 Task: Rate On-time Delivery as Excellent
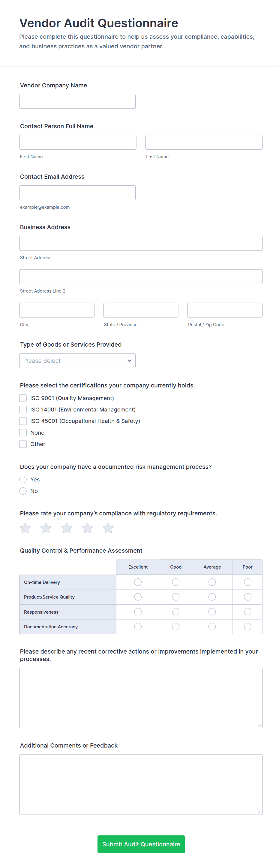point(138,582)
